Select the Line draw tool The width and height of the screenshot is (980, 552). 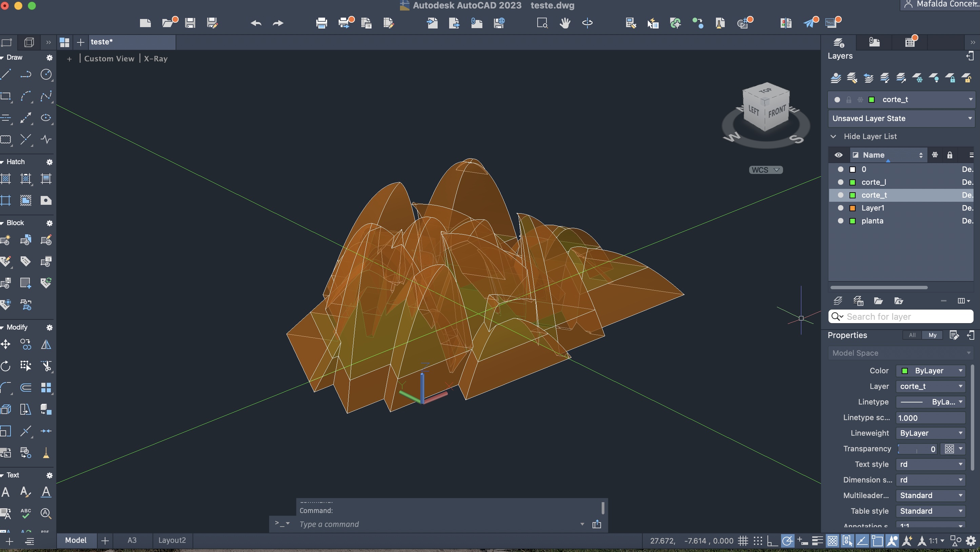(6, 74)
